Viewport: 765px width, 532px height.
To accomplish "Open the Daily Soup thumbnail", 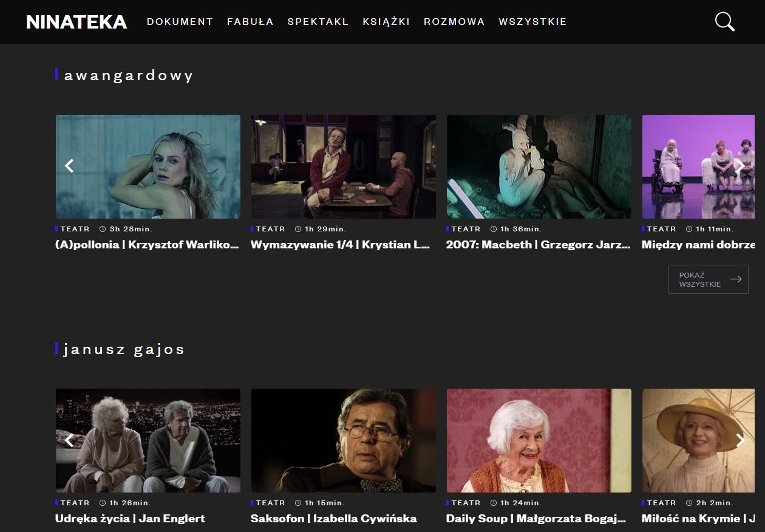I will click(539, 441).
